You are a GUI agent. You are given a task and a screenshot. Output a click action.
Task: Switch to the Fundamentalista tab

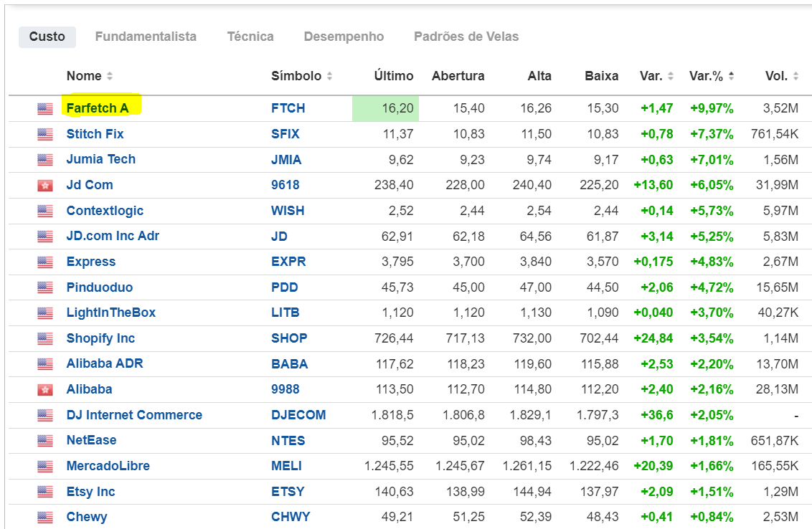point(146,37)
